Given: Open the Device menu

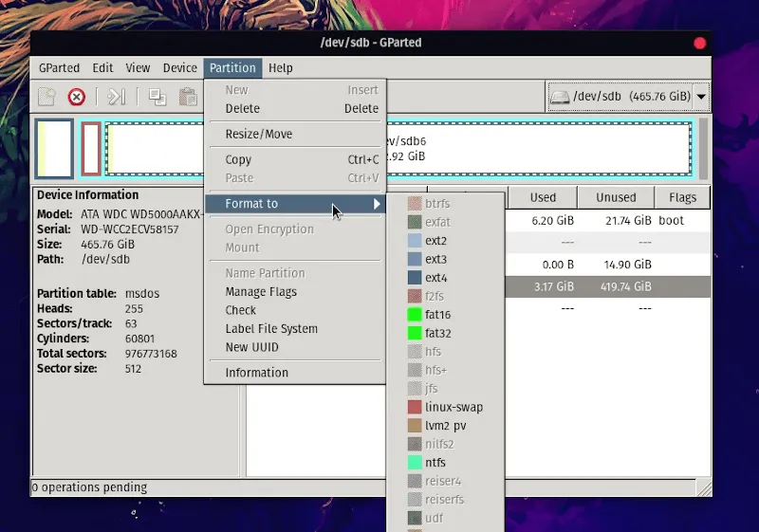Looking at the screenshot, I should click(179, 68).
